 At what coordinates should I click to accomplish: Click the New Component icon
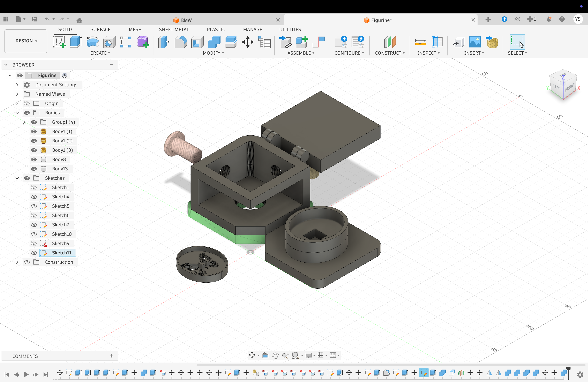click(302, 42)
